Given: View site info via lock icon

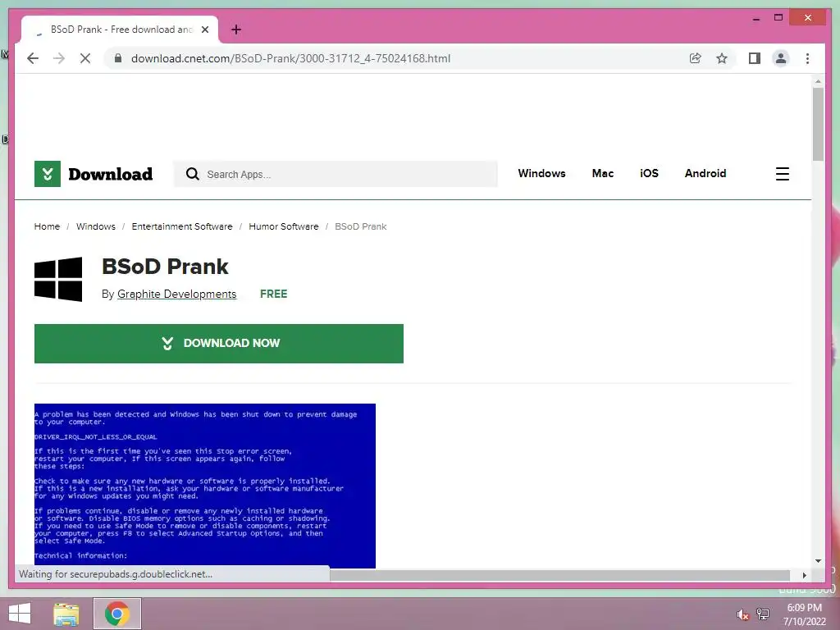Looking at the screenshot, I should [118, 58].
